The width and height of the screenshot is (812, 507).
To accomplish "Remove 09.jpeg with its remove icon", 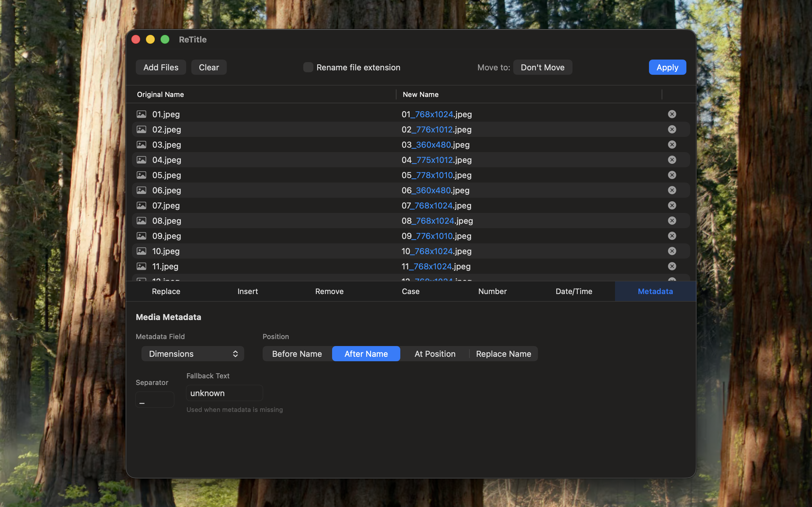I will [x=672, y=236].
